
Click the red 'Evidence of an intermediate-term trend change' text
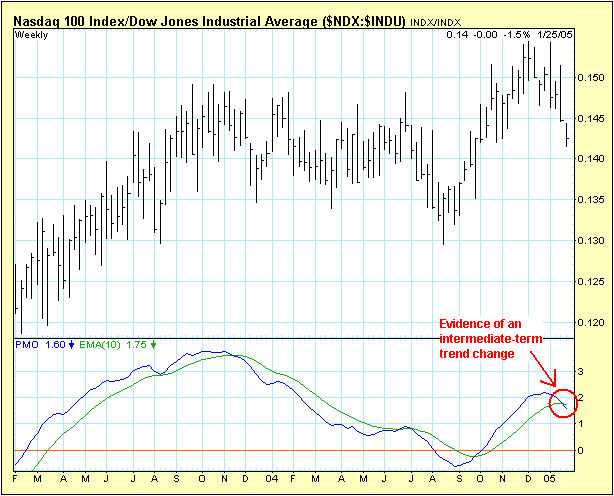483,339
